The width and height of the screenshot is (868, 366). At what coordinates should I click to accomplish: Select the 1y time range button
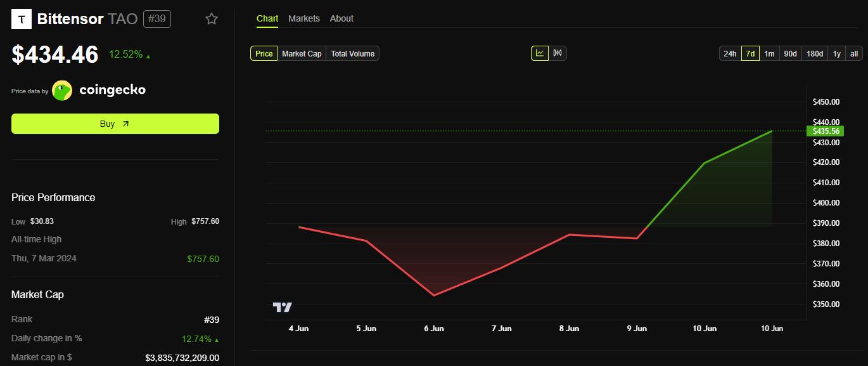click(836, 53)
